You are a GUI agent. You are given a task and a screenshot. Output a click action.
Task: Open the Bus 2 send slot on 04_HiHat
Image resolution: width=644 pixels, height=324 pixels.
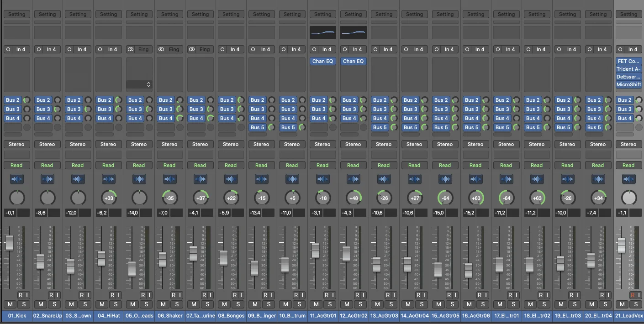tap(104, 100)
